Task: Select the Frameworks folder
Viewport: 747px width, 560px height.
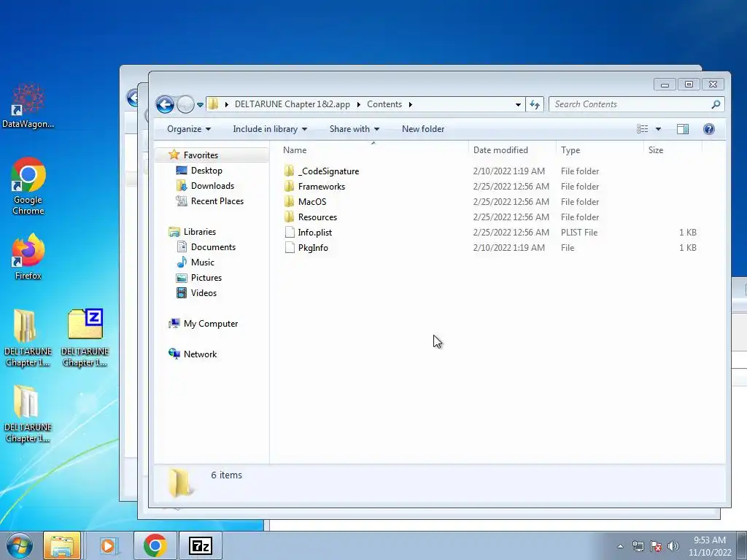Action: point(322,187)
